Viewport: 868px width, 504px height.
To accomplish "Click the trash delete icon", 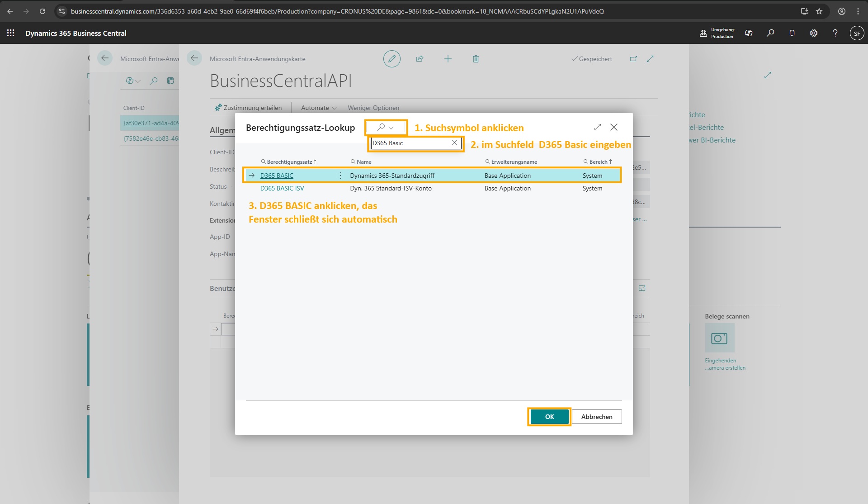I will click(x=476, y=59).
